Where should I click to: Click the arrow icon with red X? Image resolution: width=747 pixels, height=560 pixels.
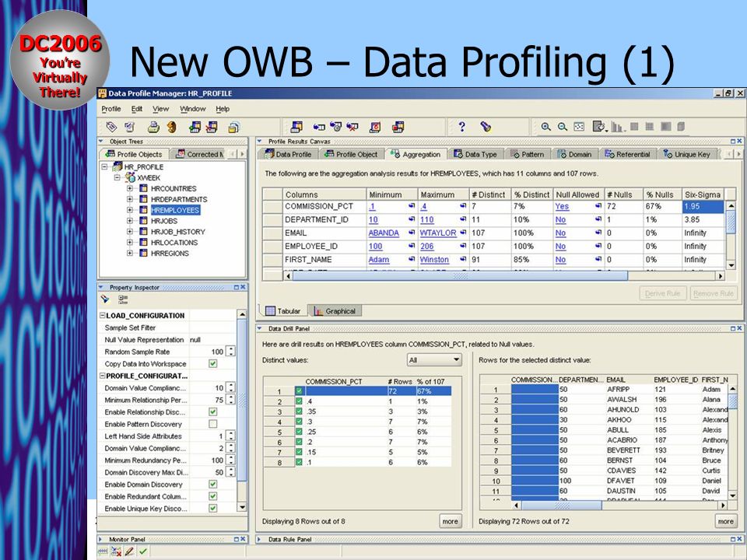(352, 127)
